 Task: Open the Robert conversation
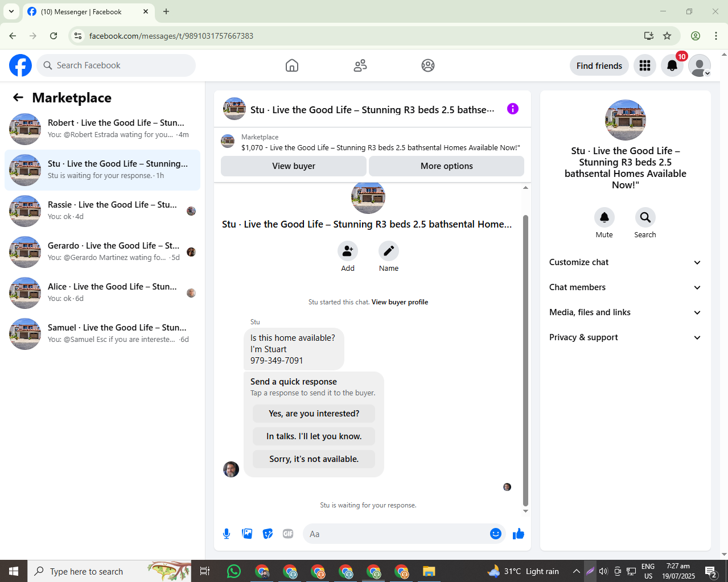[x=102, y=129]
